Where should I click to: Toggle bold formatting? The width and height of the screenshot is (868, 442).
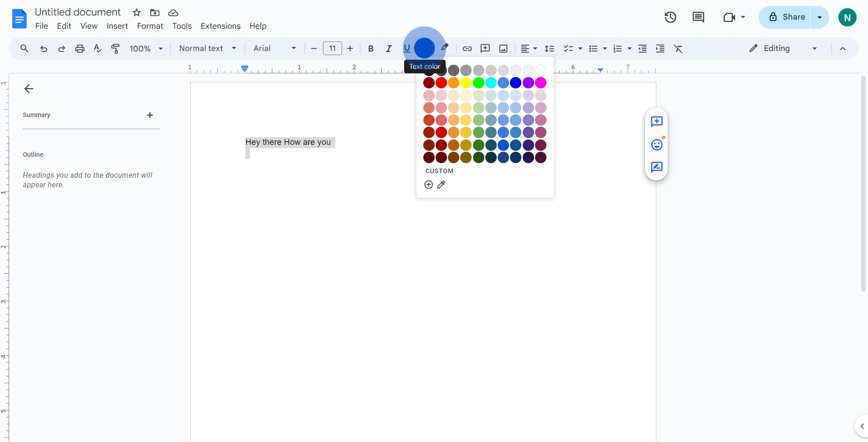pyautogui.click(x=371, y=48)
